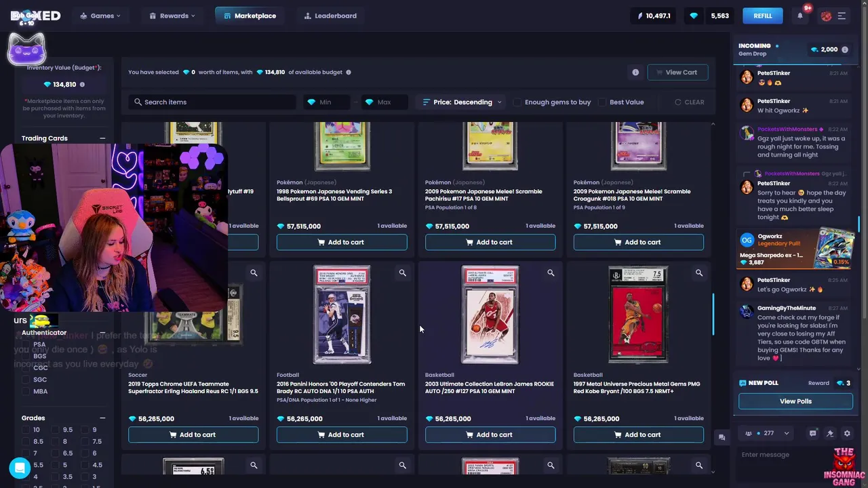Open the Price: Descending sort dropdown
868x488 pixels.
pyautogui.click(x=462, y=102)
